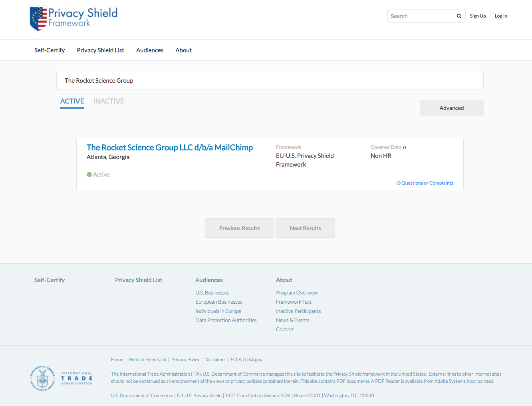Open News & Events link
Image resolution: width=532 pixels, height=406 pixels.
pyautogui.click(x=292, y=320)
